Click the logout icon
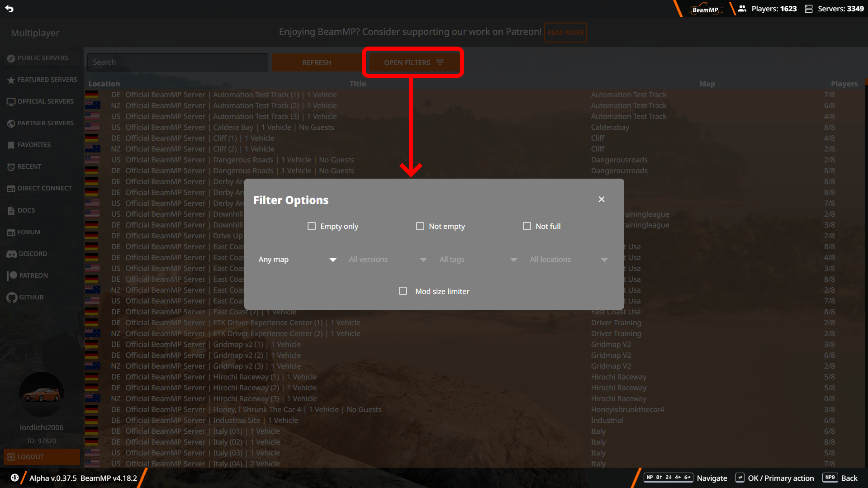 [11, 457]
